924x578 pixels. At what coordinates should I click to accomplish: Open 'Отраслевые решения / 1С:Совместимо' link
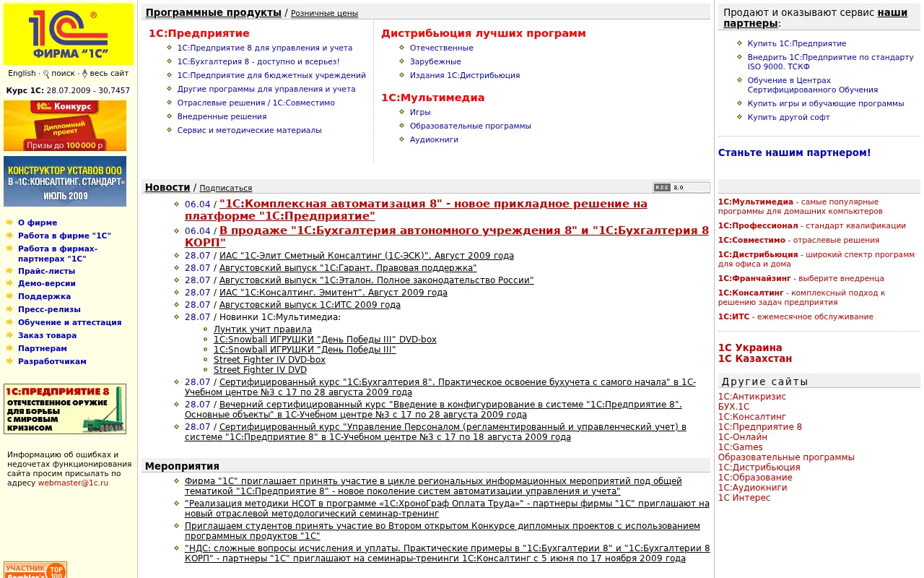pos(256,103)
